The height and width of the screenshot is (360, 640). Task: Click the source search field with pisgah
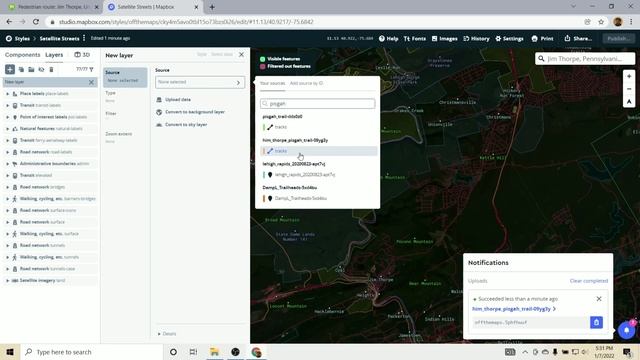pyautogui.click(x=318, y=104)
